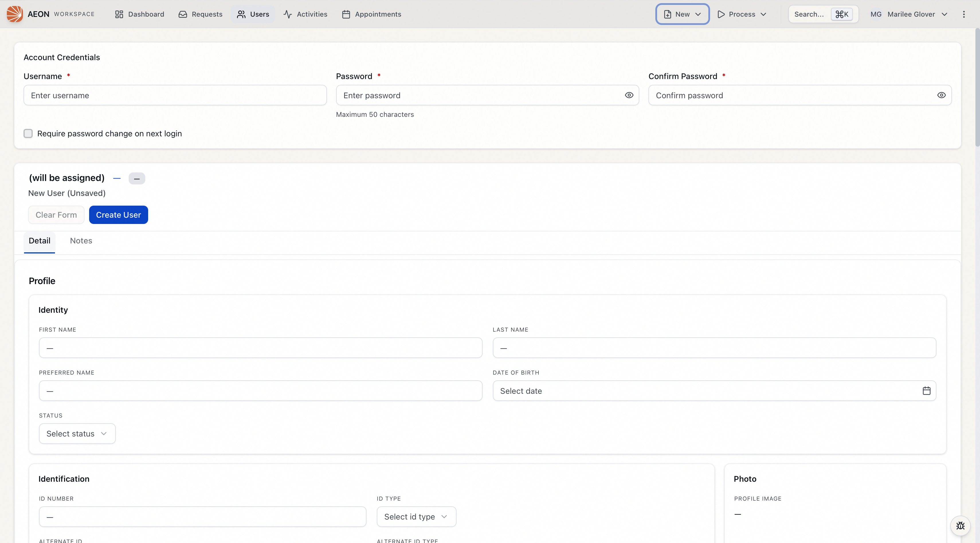Open the Select status dropdown
Image resolution: width=980 pixels, height=543 pixels.
pyautogui.click(x=77, y=434)
